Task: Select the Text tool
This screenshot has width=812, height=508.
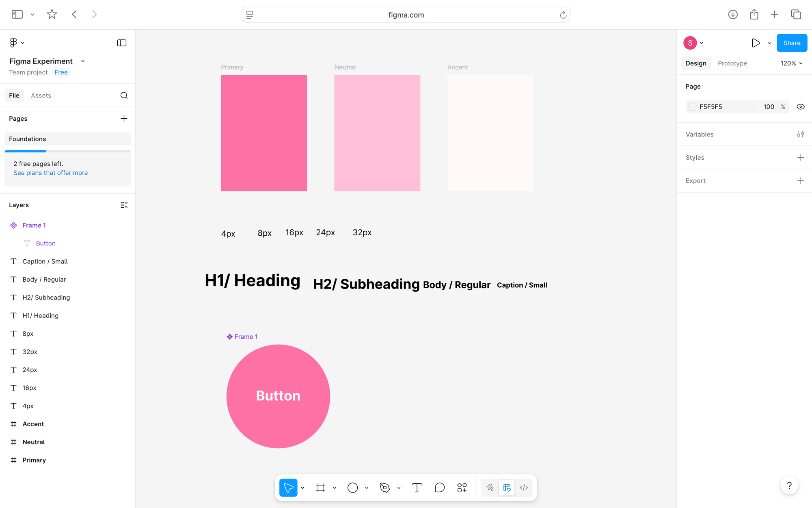Action: click(x=417, y=488)
